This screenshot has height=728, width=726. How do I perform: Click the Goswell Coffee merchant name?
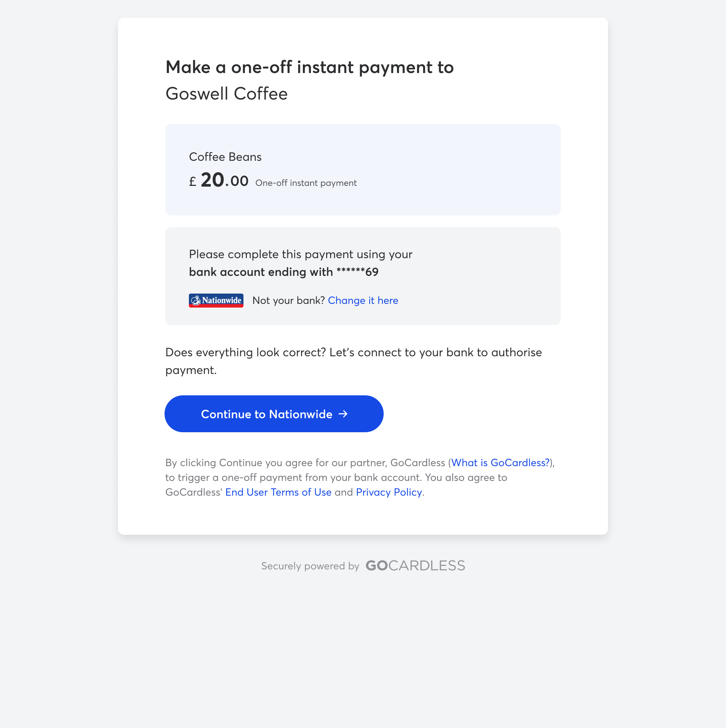pos(227,93)
